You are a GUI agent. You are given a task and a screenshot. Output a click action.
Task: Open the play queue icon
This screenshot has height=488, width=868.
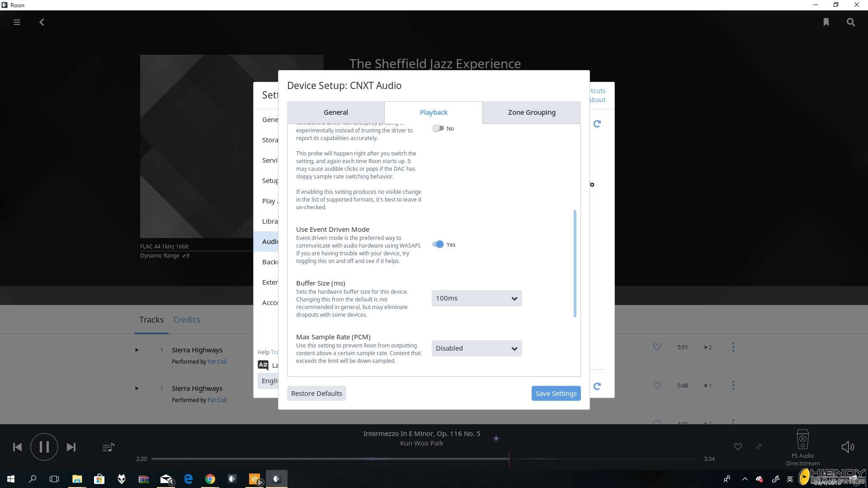coord(108,447)
